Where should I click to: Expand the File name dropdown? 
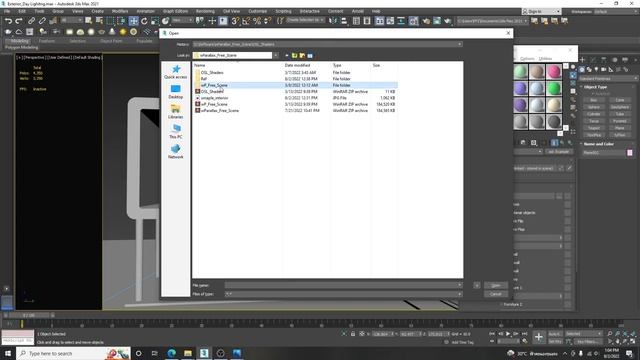(460, 285)
